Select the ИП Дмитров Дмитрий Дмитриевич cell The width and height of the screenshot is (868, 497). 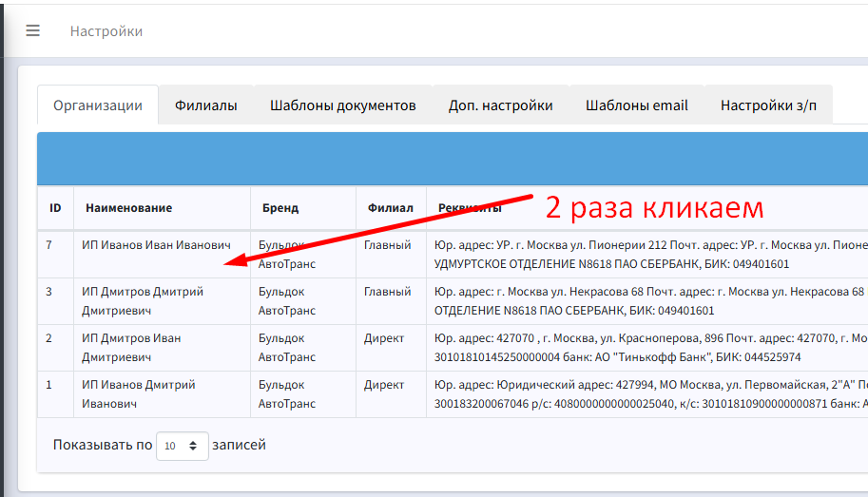point(143,301)
